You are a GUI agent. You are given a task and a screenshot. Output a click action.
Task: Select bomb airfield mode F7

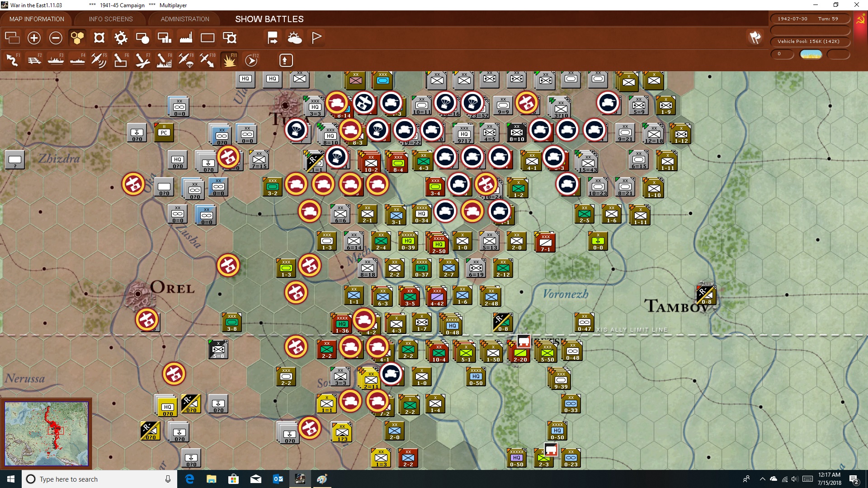(x=142, y=60)
